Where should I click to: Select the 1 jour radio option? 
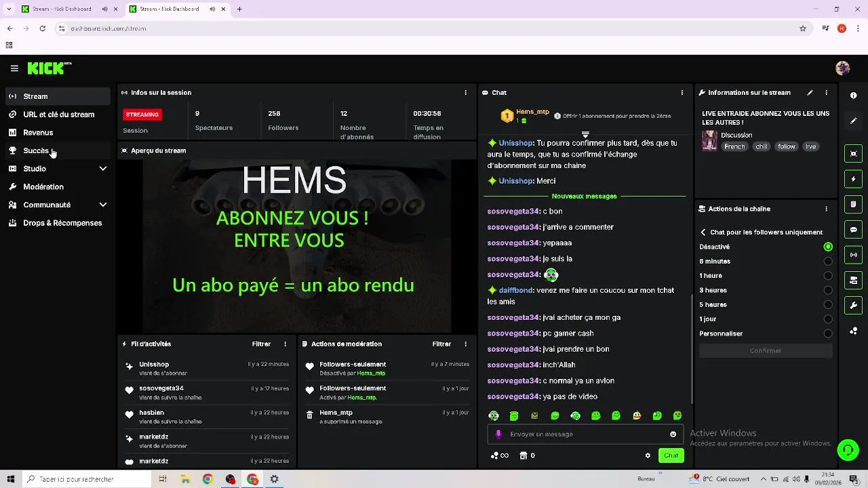coord(828,319)
